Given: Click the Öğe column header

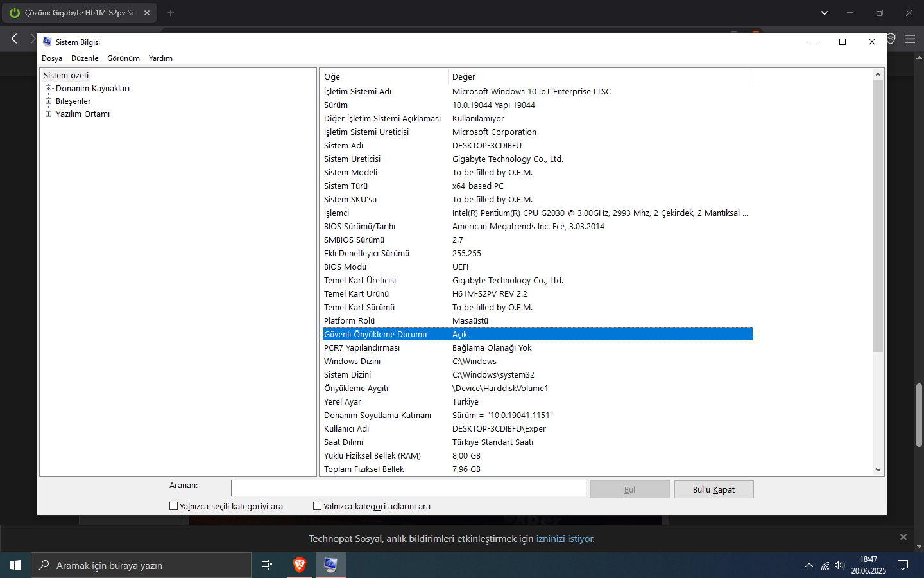Looking at the screenshot, I should pos(384,76).
